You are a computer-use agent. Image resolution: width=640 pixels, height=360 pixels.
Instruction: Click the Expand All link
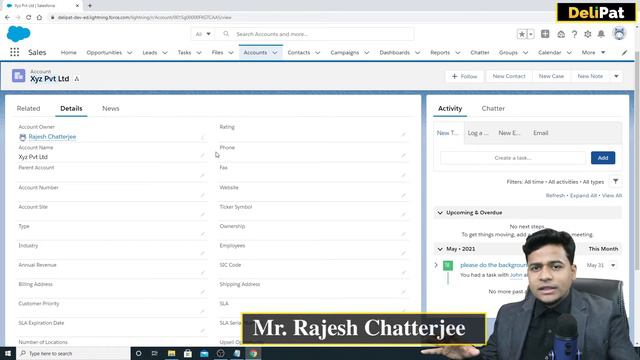pos(583,196)
